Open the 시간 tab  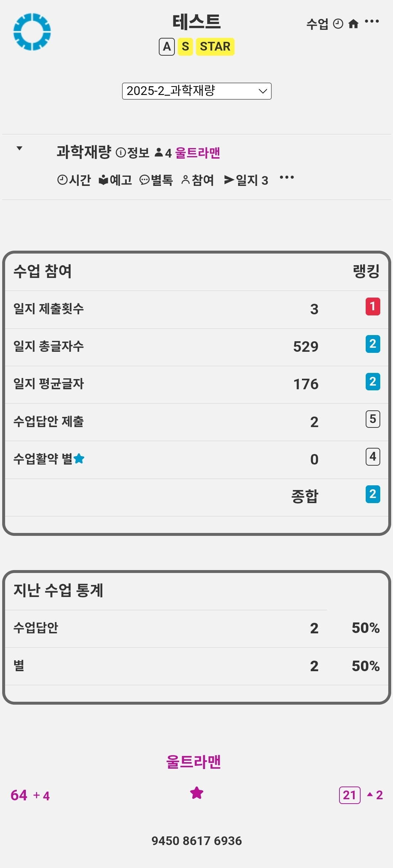74,180
